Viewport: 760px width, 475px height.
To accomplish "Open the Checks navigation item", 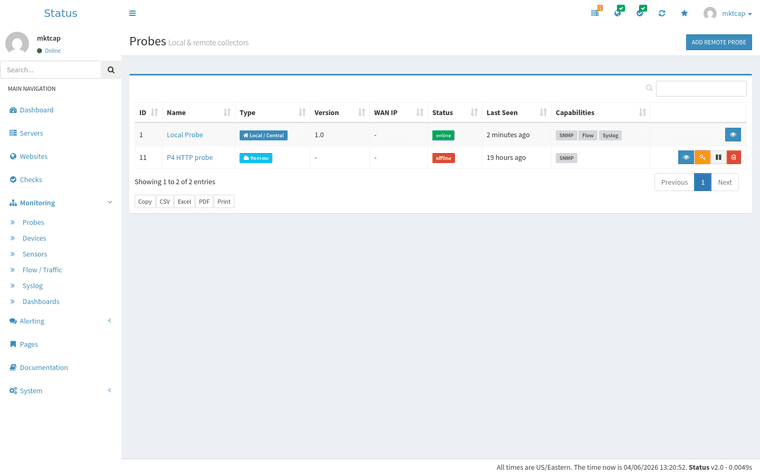I will click(31, 180).
